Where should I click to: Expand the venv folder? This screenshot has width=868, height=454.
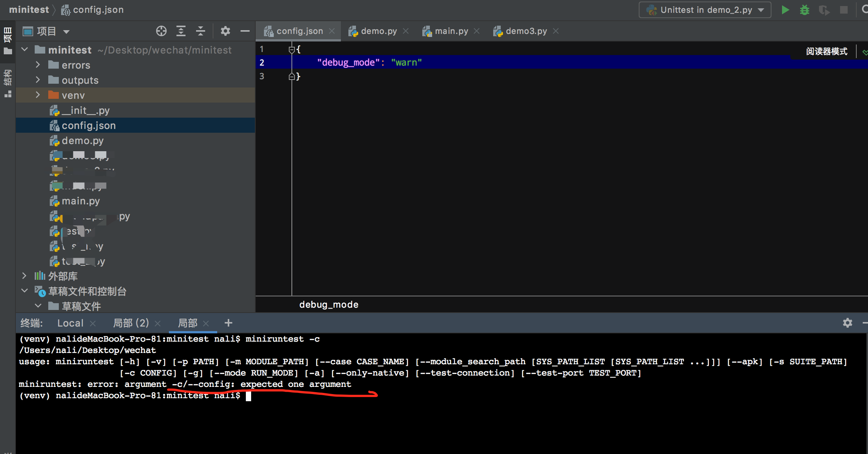38,95
